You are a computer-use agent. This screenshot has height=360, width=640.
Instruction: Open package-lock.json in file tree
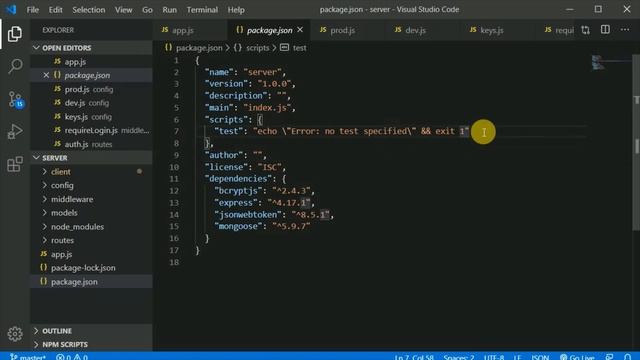click(91, 268)
